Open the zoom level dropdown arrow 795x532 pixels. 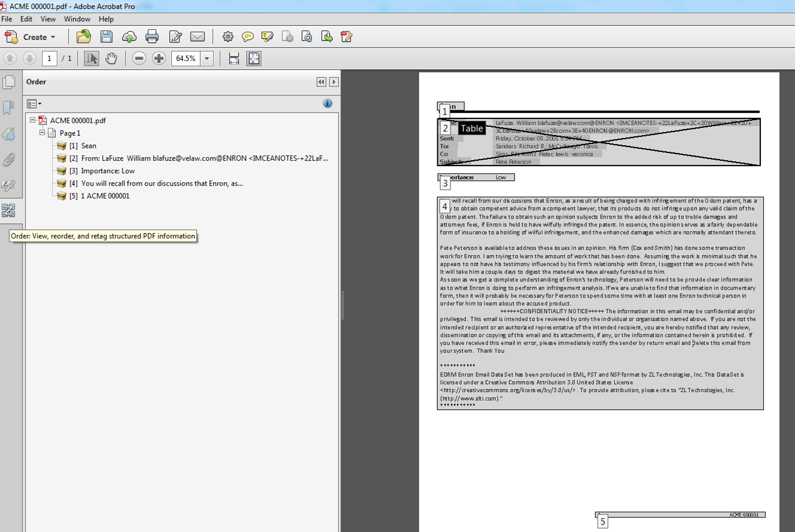207,59
